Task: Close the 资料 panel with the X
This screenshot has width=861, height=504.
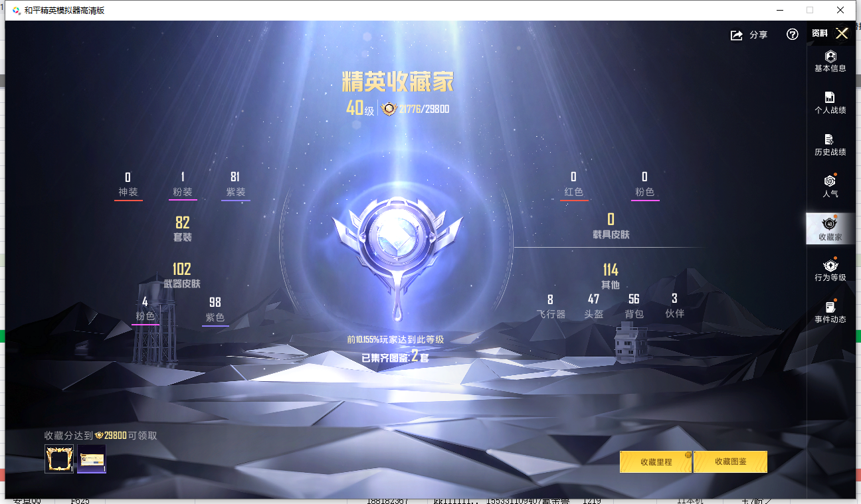Action: [842, 33]
